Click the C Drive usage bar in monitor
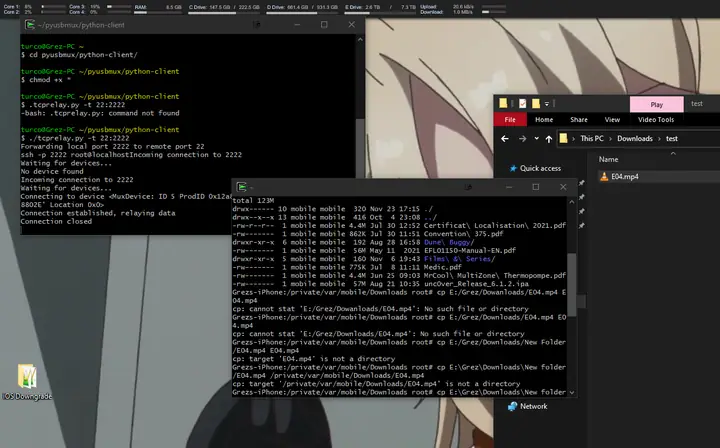 [224, 13]
